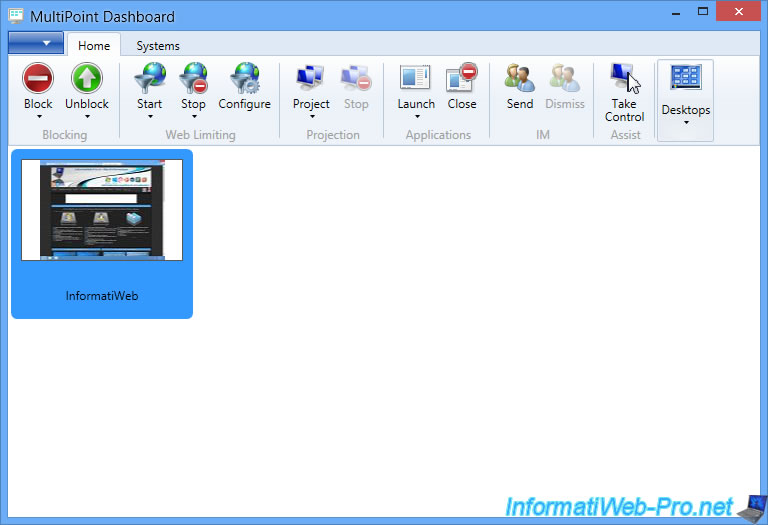
Task: Open the blue application menu dropdown
Action: [36, 44]
